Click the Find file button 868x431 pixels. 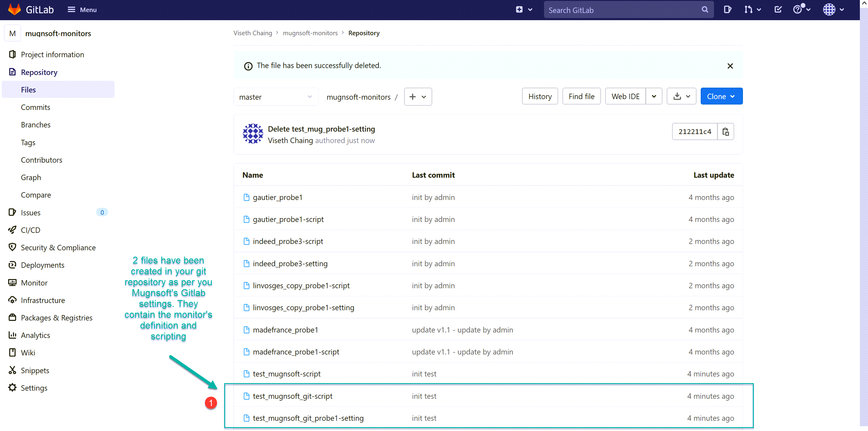click(x=582, y=96)
